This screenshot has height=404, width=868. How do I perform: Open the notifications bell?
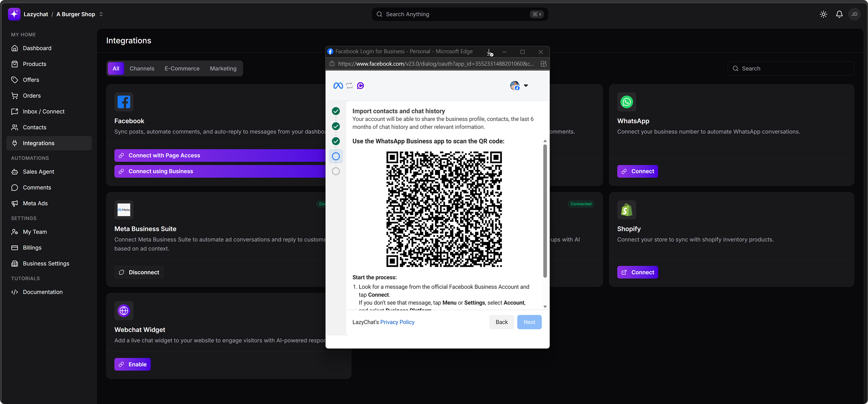(839, 14)
